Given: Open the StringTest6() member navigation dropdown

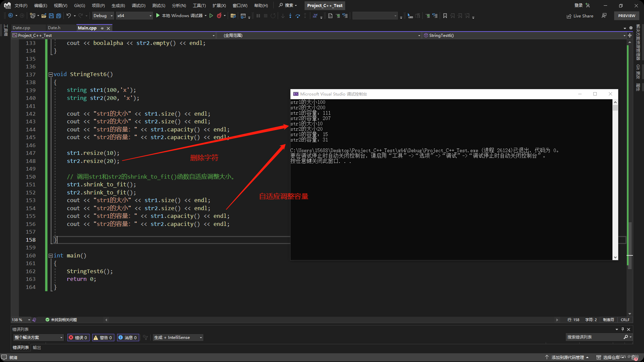Looking at the screenshot, I should pyautogui.click(x=524, y=35).
